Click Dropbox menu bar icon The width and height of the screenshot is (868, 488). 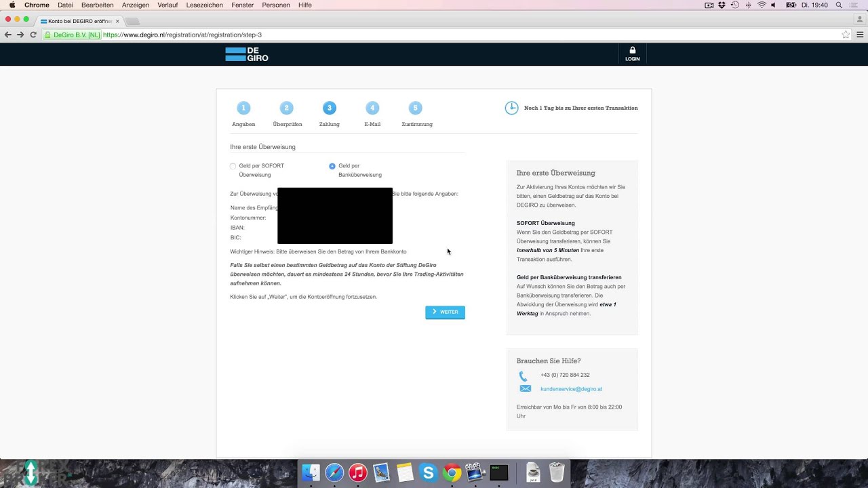click(722, 5)
